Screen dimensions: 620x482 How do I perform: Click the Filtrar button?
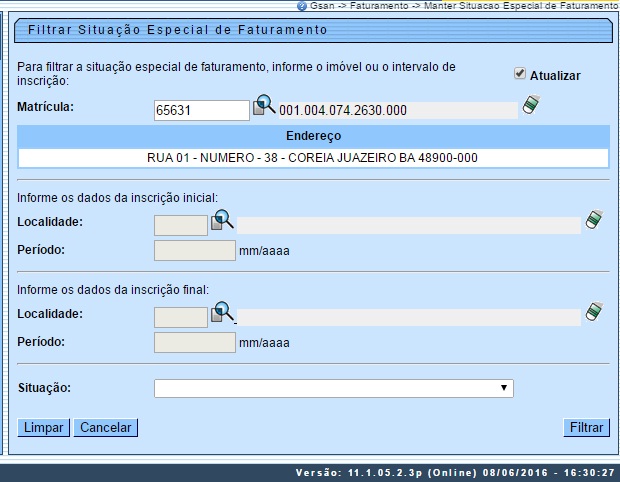(586, 427)
